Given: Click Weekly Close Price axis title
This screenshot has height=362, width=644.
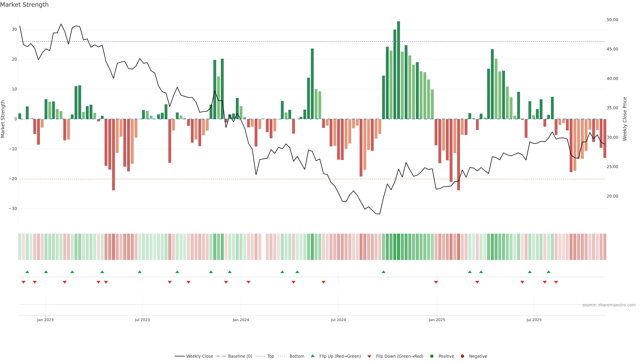Looking at the screenshot, I should 625,119.
